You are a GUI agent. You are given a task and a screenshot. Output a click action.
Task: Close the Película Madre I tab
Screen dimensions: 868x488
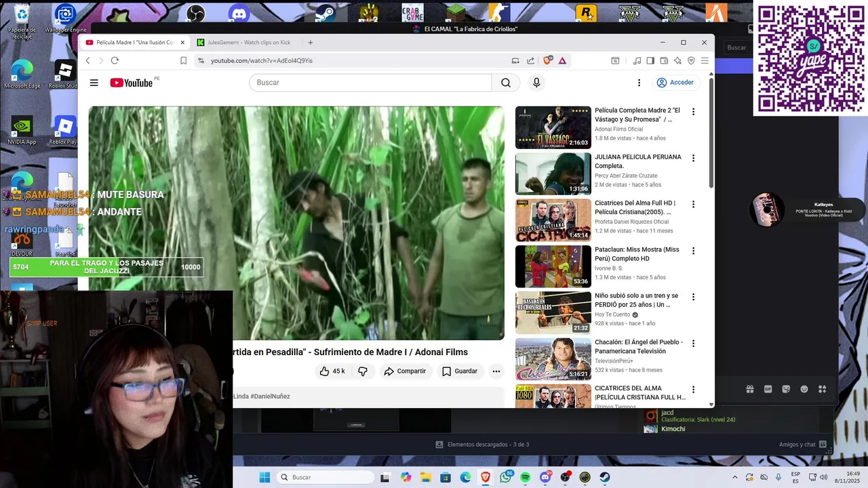point(182,42)
